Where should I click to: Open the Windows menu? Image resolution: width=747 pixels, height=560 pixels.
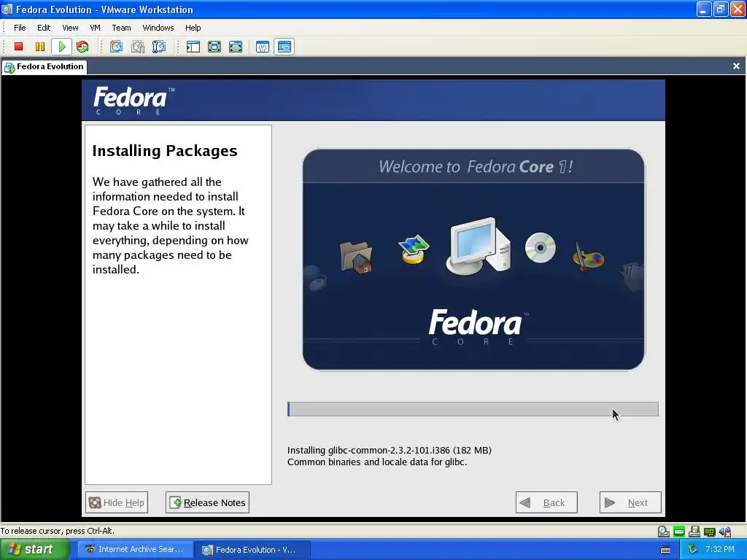[158, 28]
